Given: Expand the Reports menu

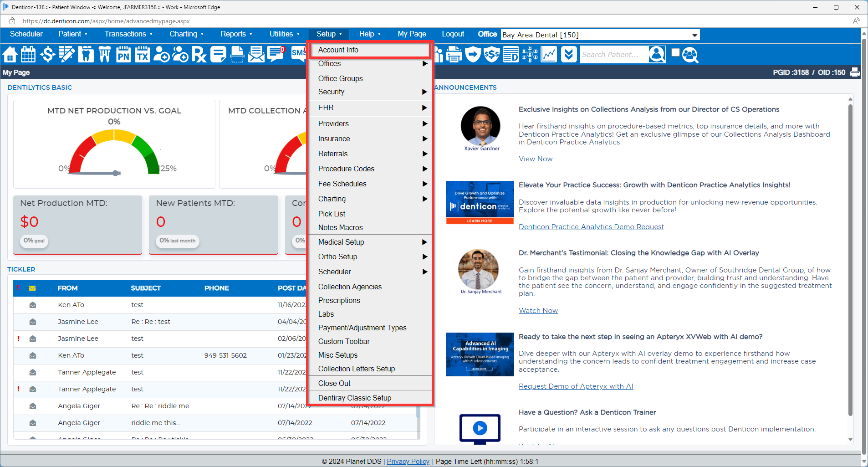Looking at the screenshot, I should pos(236,34).
